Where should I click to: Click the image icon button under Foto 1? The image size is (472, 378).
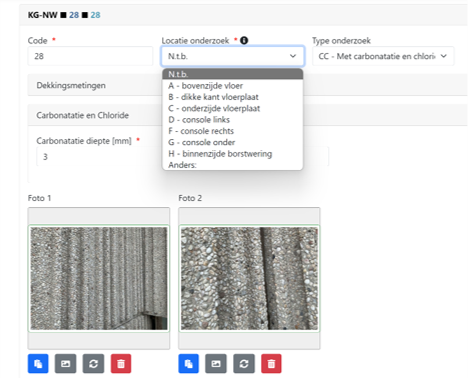point(65,363)
